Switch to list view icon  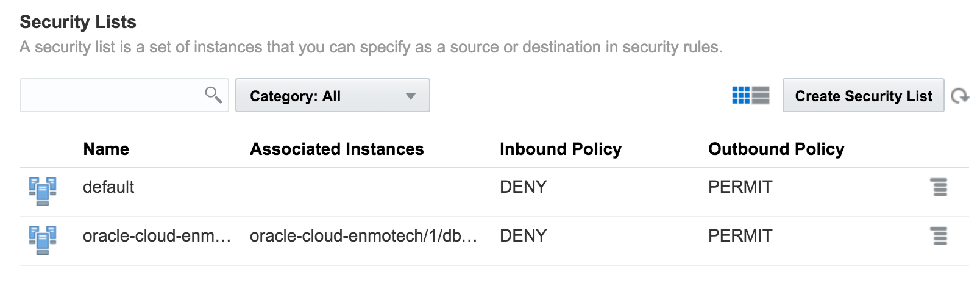[x=761, y=95]
